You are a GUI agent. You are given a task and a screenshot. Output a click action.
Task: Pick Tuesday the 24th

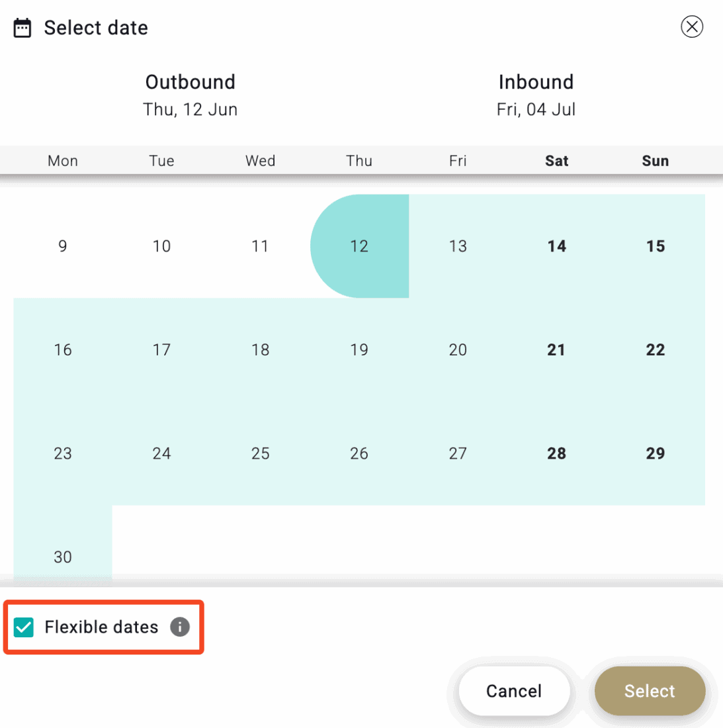(x=161, y=453)
